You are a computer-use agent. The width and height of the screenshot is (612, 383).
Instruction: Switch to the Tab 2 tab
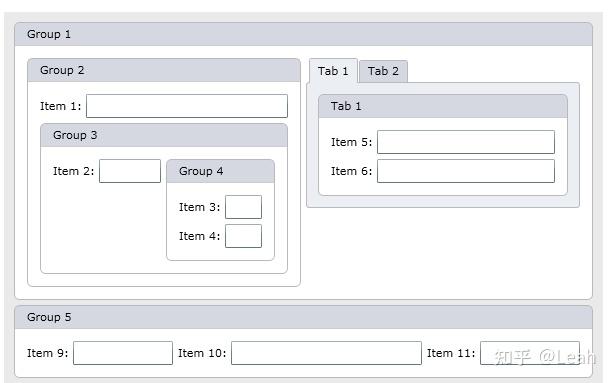coord(383,71)
